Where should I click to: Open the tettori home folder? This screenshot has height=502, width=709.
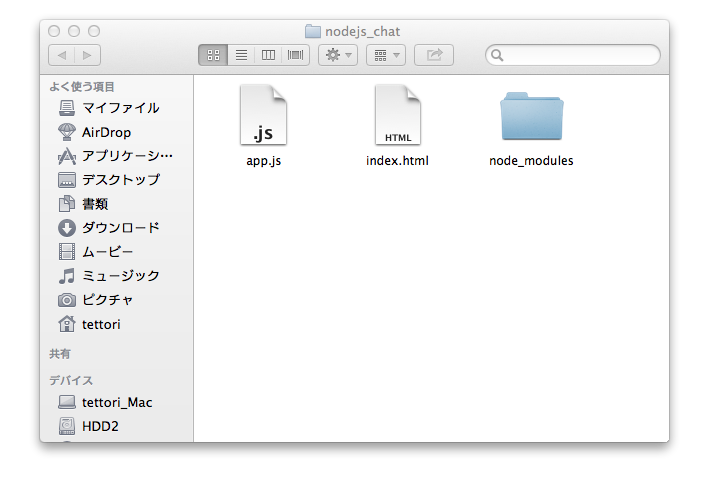click(117, 324)
